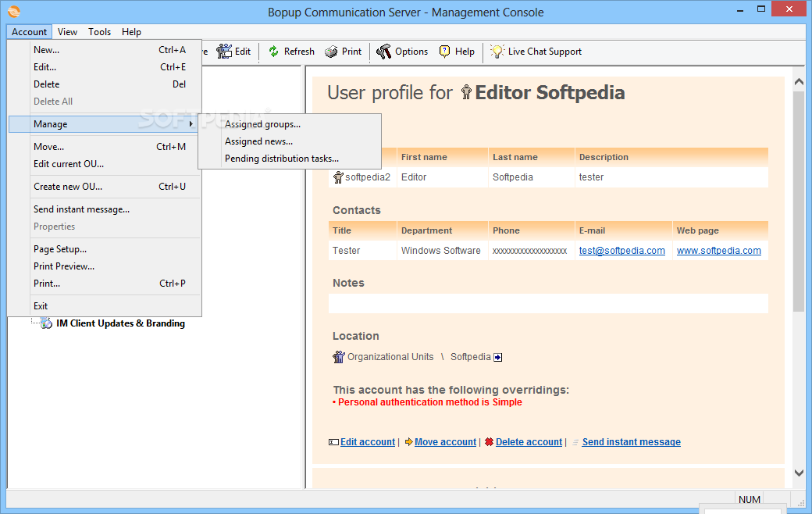Click the First name column header
The height and width of the screenshot is (514, 812).
coord(442,157)
